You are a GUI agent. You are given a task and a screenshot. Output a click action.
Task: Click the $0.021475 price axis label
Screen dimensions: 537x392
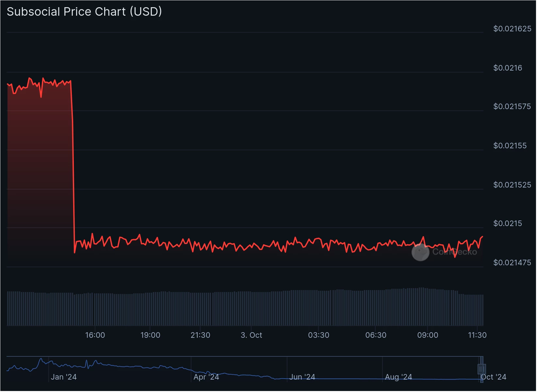click(512, 263)
